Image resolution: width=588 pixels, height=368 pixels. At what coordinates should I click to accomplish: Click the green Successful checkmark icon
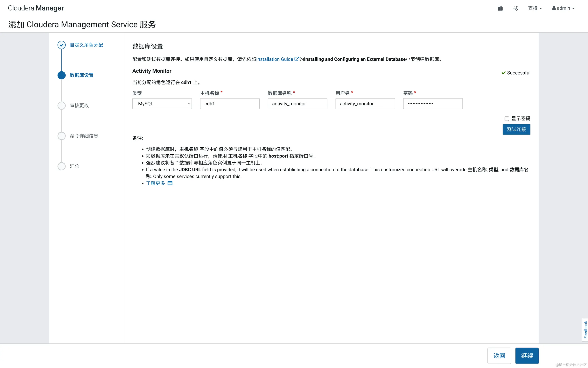pos(503,73)
